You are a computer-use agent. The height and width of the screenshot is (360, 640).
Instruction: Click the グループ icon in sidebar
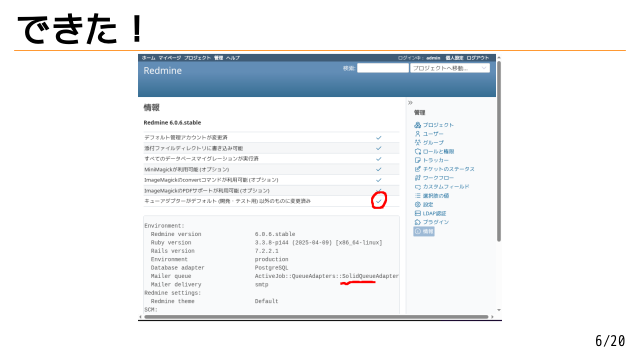(417, 142)
